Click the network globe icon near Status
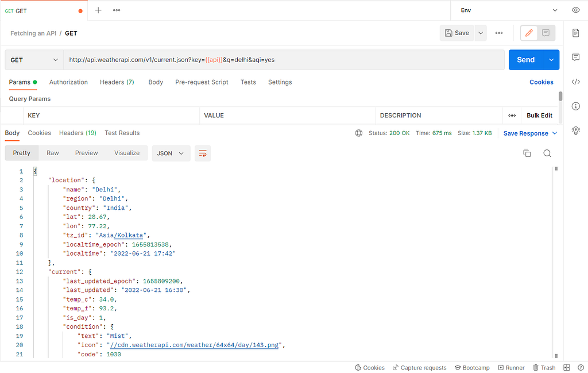The width and height of the screenshot is (588, 373). (x=359, y=133)
